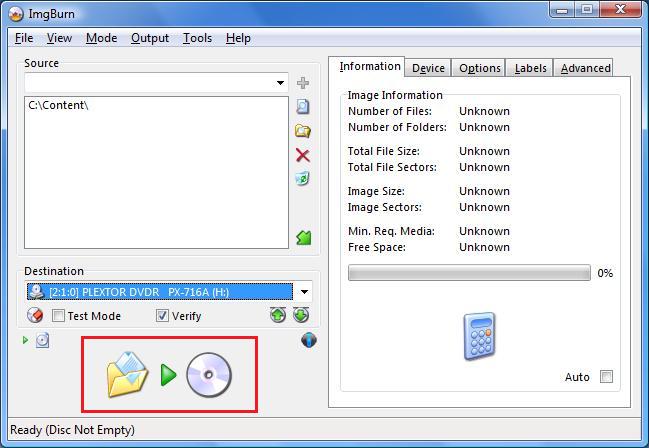Viewport: 649px width, 448px height.
Task: Enable the Test Mode checkbox
Action: coord(59,316)
